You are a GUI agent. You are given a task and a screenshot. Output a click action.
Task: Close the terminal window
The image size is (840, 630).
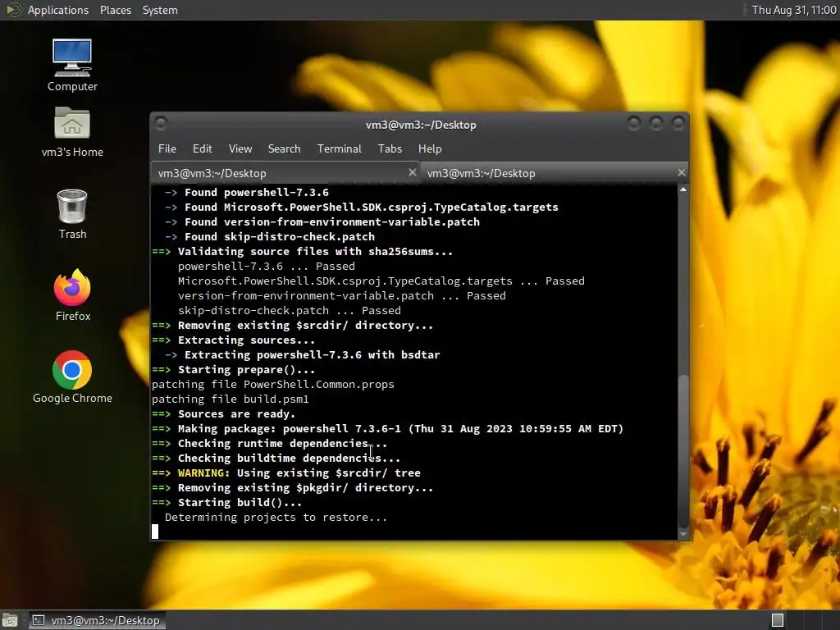(x=678, y=124)
